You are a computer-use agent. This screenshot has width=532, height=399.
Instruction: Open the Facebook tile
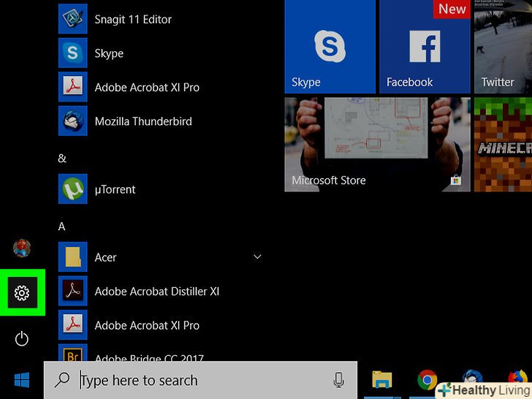pos(424,47)
